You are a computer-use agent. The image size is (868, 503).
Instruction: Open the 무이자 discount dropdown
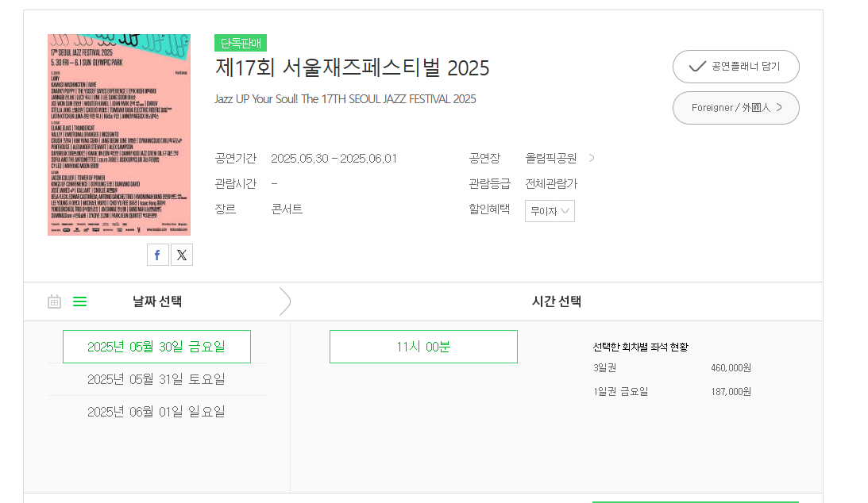tap(550, 210)
